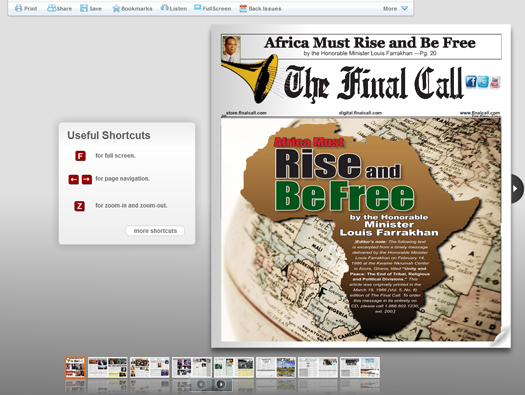Click the Farrakhan portrait photo in header

pyautogui.click(x=231, y=49)
